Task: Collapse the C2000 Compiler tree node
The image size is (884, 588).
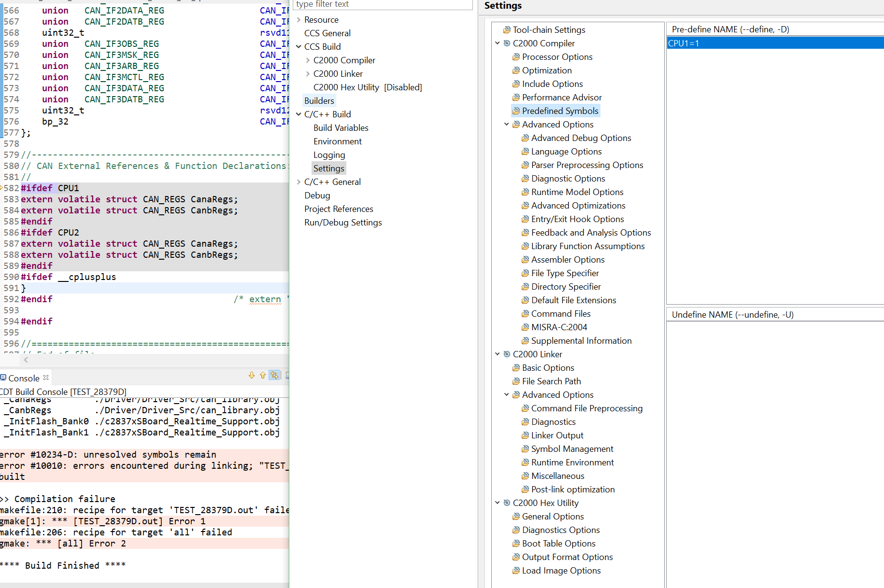Action: coord(498,43)
